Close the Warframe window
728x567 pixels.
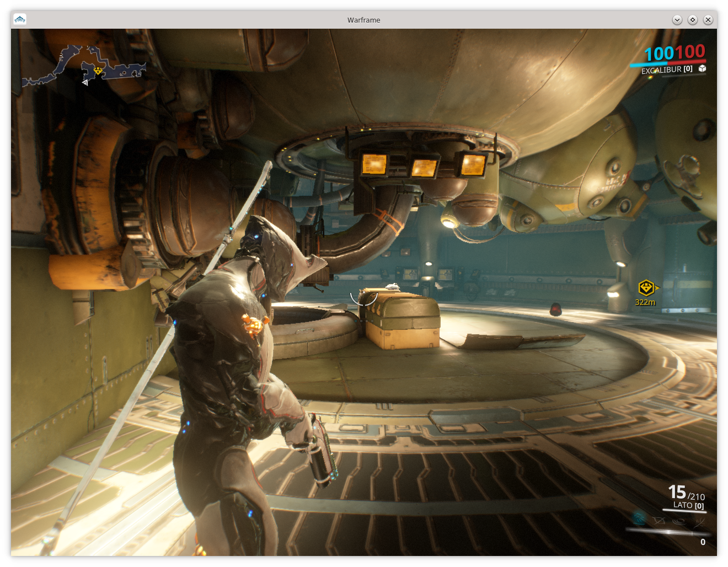coord(708,20)
